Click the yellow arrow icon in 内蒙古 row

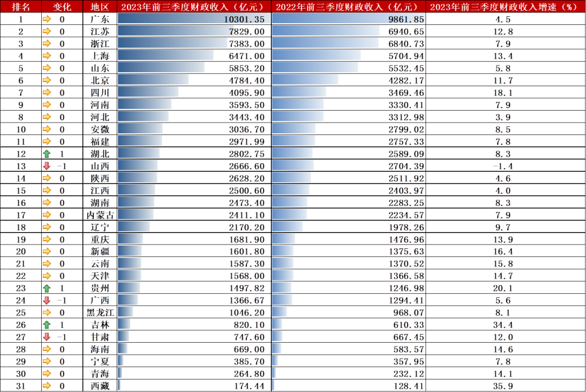[47, 215]
